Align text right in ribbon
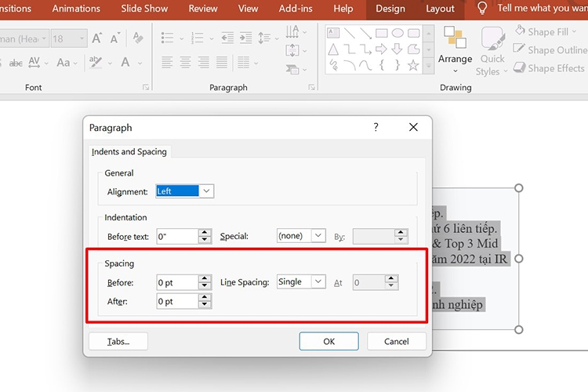 coord(204,62)
